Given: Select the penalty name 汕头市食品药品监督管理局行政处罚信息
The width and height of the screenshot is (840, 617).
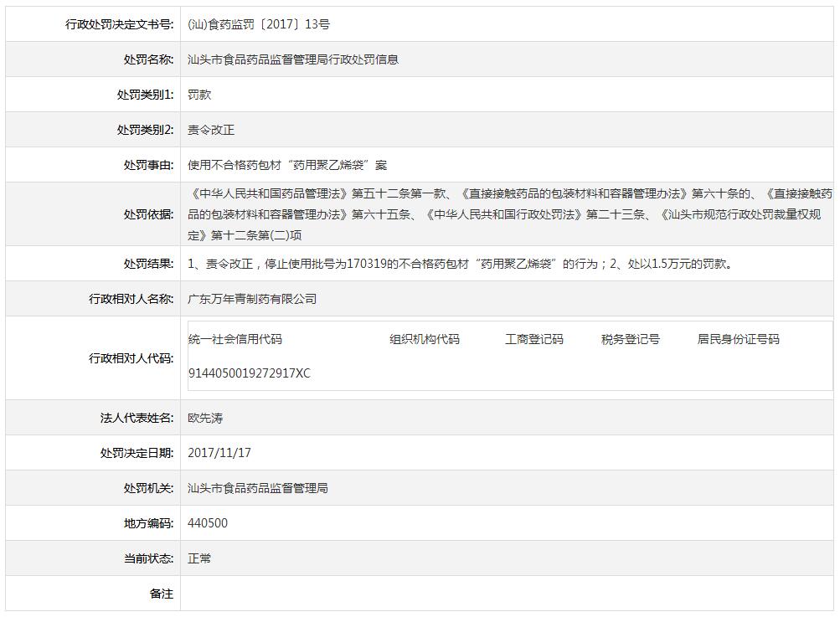Looking at the screenshot, I should pos(293,59).
